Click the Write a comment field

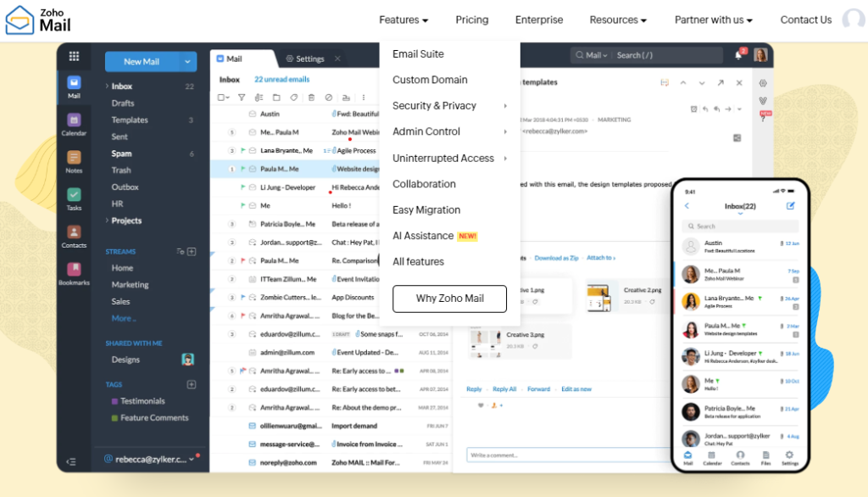coord(569,455)
